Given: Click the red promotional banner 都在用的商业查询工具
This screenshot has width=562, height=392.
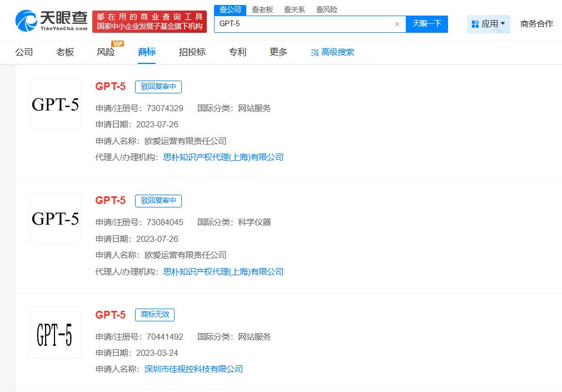Looking at the screenshot, I should click(x=150, y=22).
